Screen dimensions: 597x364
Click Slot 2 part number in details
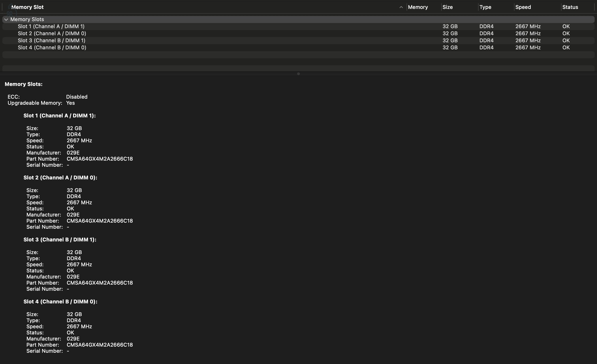(100, 221)
